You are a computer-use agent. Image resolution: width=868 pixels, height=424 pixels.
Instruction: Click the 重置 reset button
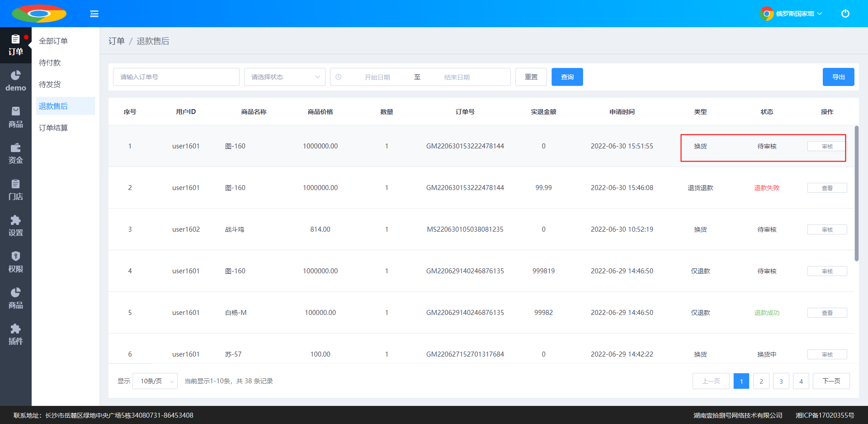(x=531, y=77)
